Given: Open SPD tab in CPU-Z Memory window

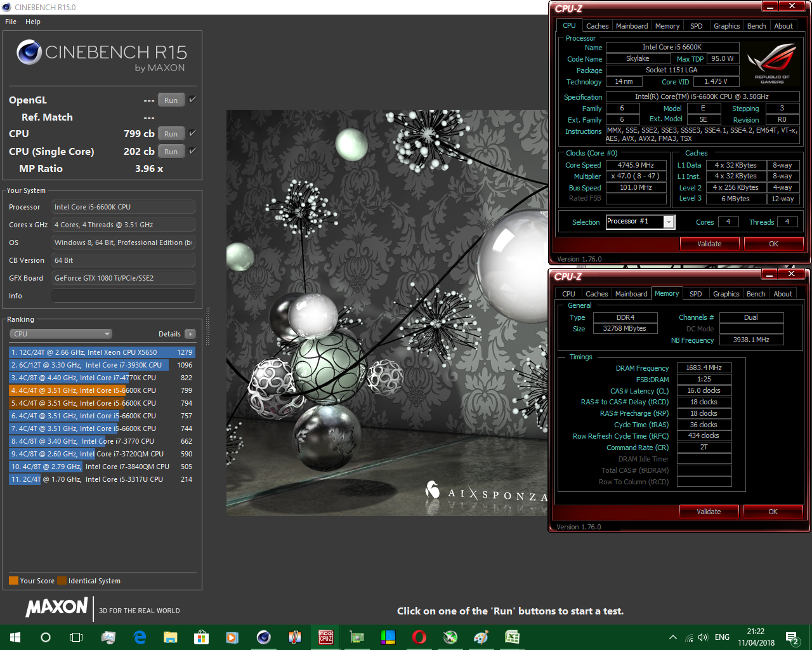Looking at the screenshot, I should (x=695, y=294).
